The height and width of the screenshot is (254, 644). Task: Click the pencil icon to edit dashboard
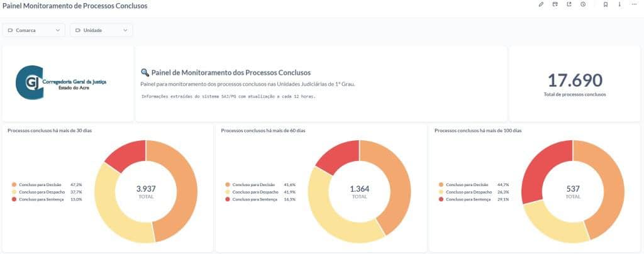tap(541, 4)
